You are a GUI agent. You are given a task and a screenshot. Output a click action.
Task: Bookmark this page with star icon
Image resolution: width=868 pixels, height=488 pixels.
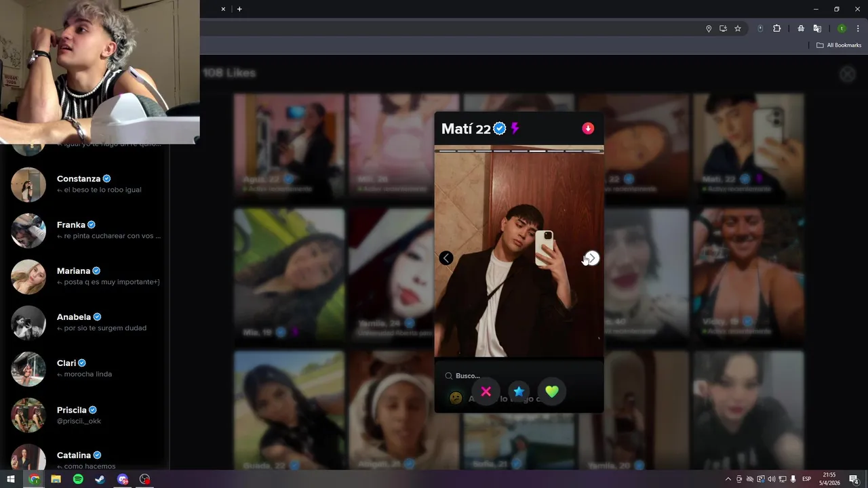click(738, 28)
